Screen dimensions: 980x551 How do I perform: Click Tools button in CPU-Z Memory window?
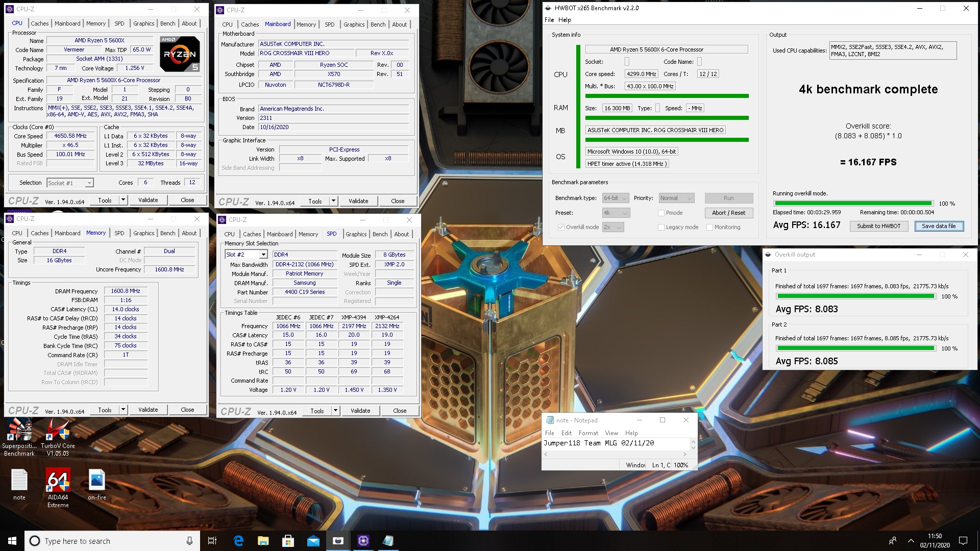click(105, 410)
